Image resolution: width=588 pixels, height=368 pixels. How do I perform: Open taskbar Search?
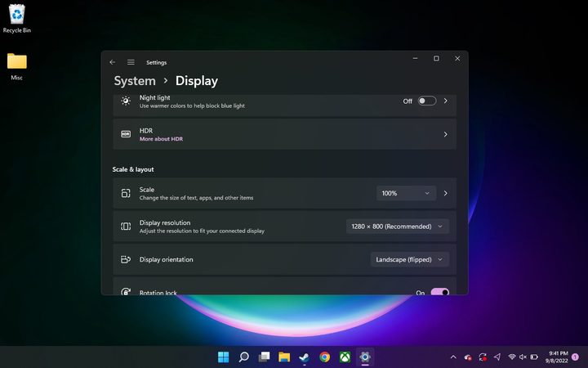243,357
